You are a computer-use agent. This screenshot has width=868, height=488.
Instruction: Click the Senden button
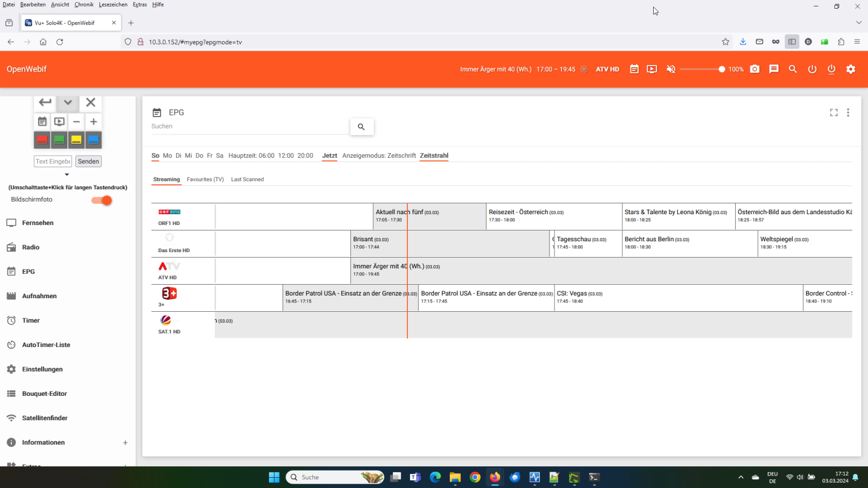(88, 161)
